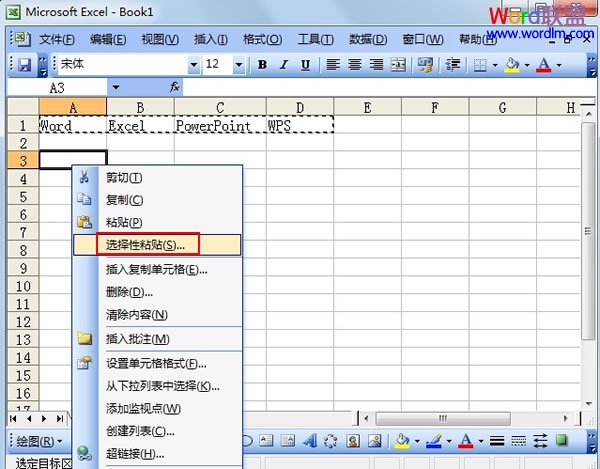Open the 窗口(W) menu
600x469 pixels.
(x=423, y=39)
